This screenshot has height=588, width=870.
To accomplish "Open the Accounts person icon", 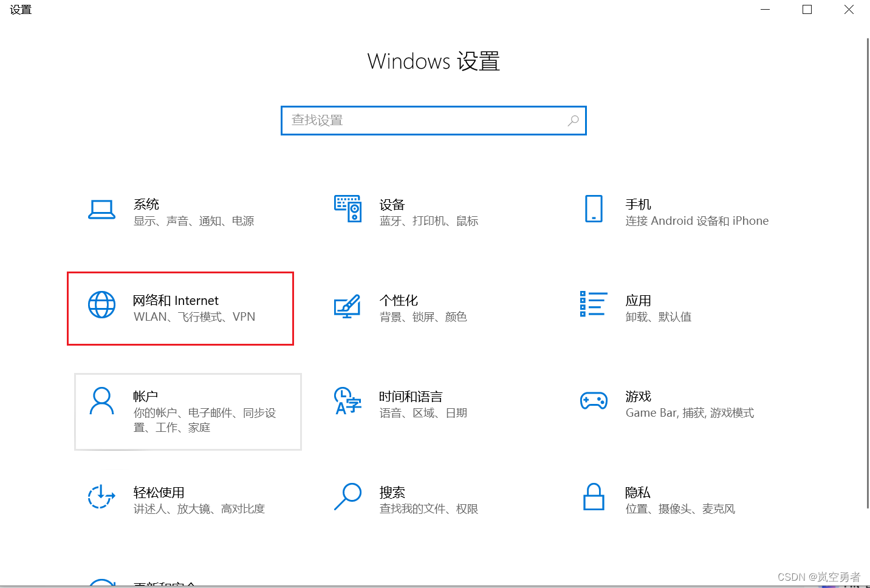I will (101, 401).
